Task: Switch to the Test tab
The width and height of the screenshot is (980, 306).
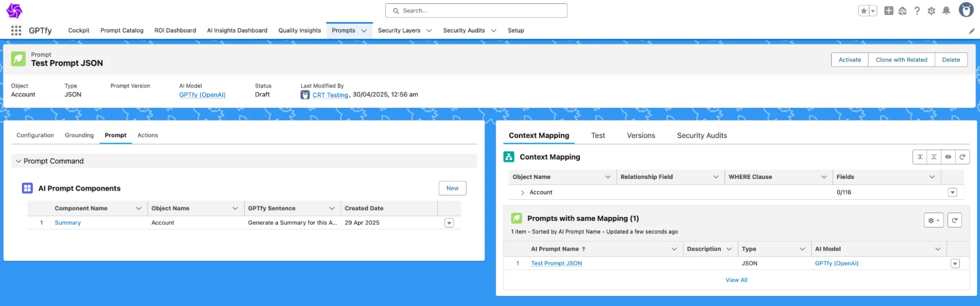Action: click(598, 136)
